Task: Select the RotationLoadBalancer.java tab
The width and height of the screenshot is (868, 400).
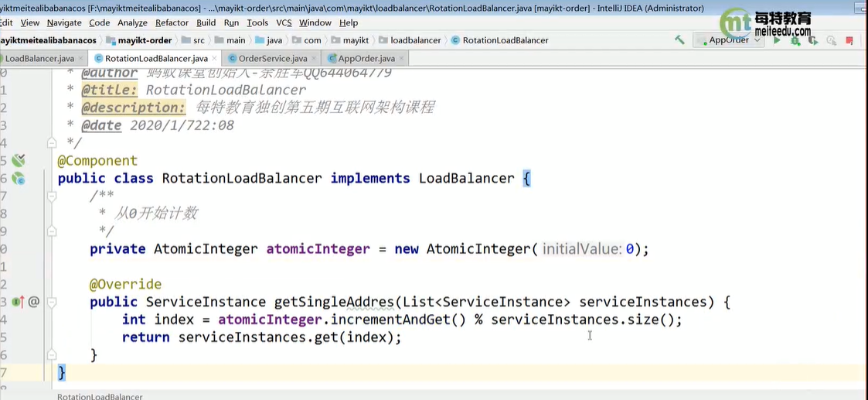Action: 156,58
